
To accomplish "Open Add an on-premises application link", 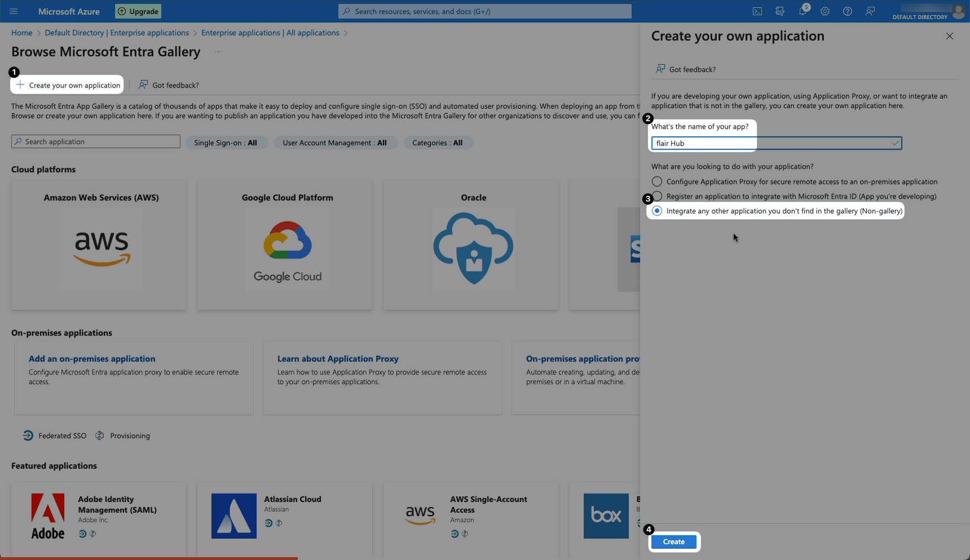I will click(x=92, y=359).
